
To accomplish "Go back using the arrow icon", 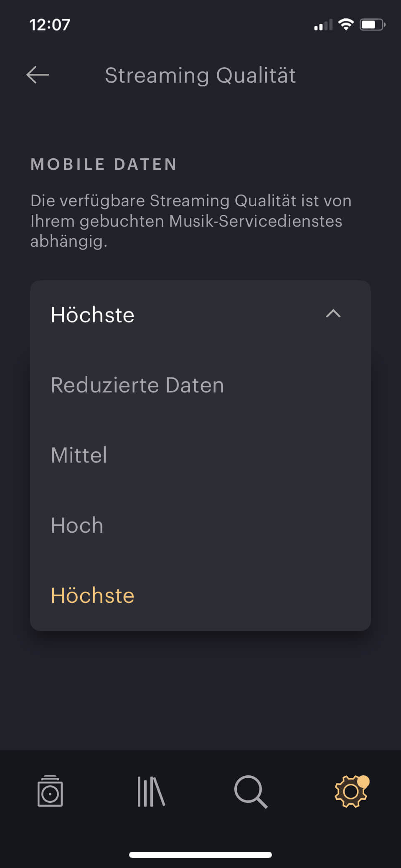I will tap(38, 75).
